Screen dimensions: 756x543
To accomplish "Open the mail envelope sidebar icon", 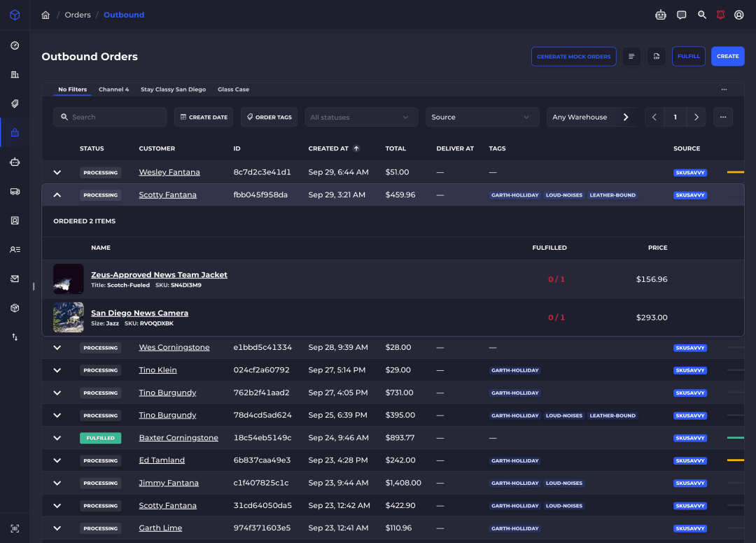I will coord(15,278).
